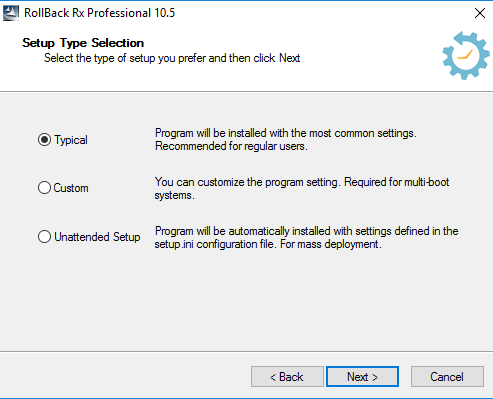
Task: Click the RollBack Rx title bar app icon
Action: click(x=11, y=13)
